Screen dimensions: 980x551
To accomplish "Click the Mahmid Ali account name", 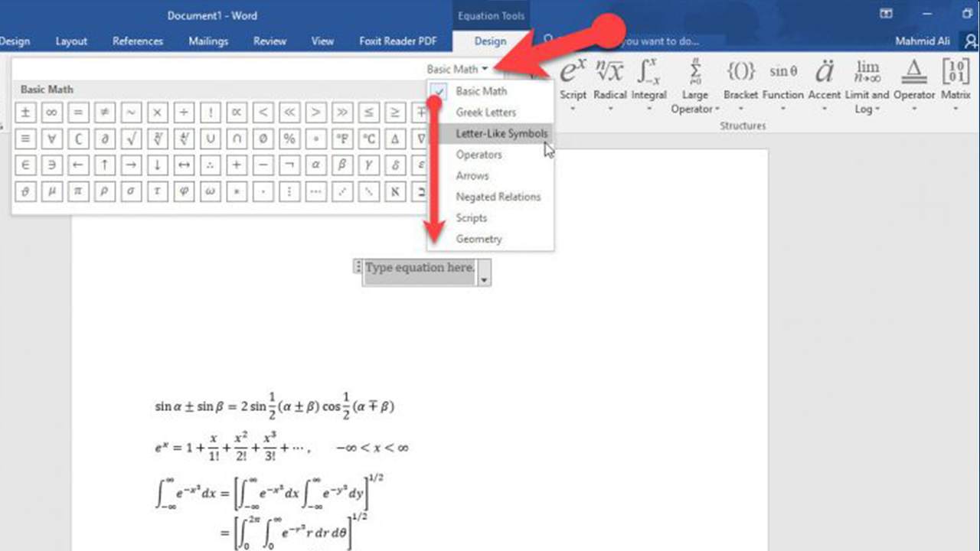I will [923, 41].
